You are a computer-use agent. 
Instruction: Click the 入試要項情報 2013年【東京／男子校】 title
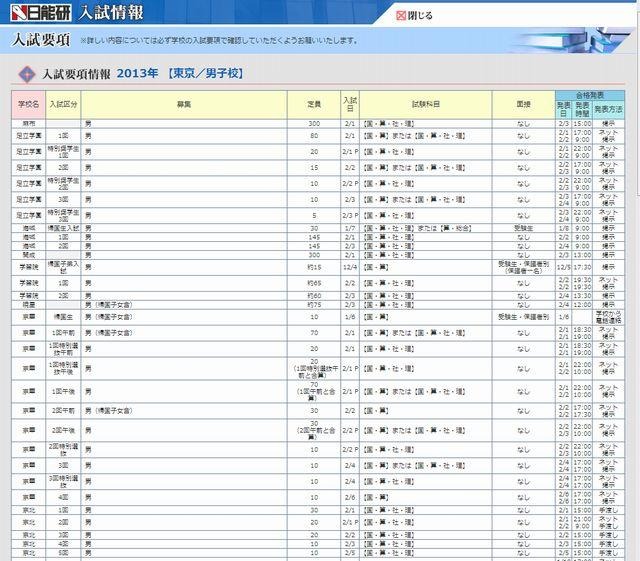(143, 73)
